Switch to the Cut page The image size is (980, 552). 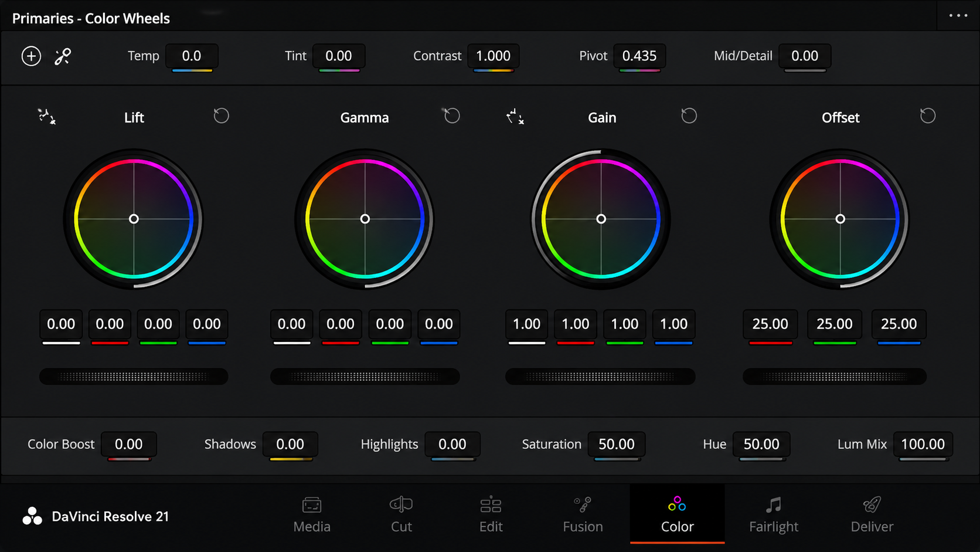click(401, 515)
